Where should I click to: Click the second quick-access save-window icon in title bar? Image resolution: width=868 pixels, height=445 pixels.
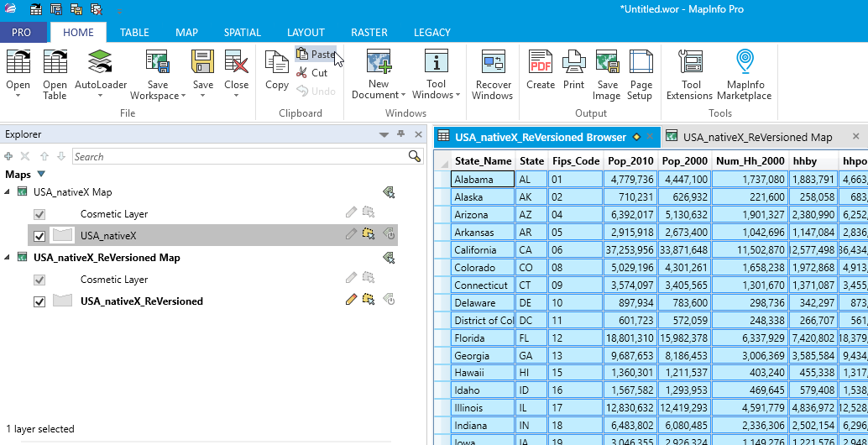click(x=56, y=8)
